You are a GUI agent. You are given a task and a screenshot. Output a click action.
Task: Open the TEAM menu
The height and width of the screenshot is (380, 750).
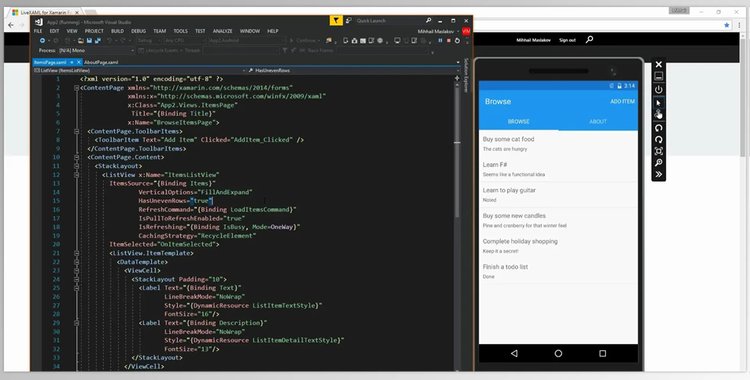[159, 31]
